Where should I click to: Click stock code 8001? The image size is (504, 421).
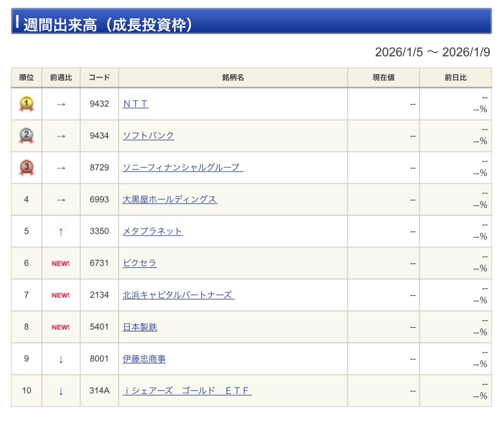point(99,359)
